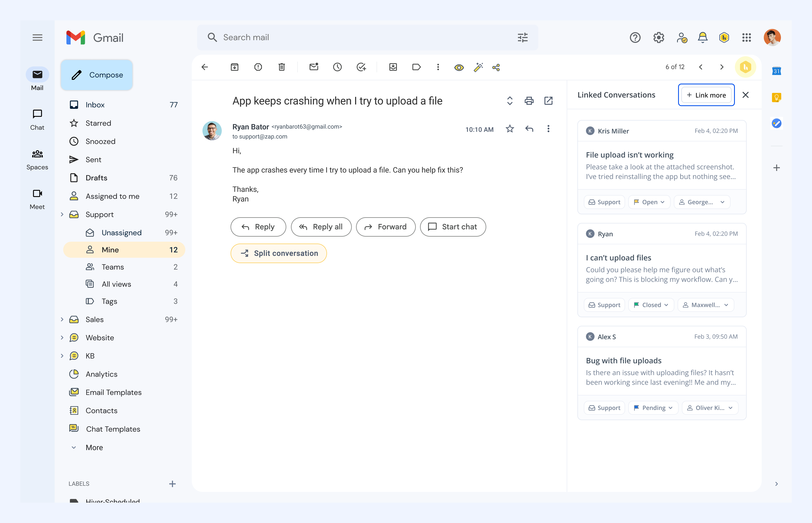Click the add-ons plus icon in the side panel
Screen dimensions: 812x523
777,168
